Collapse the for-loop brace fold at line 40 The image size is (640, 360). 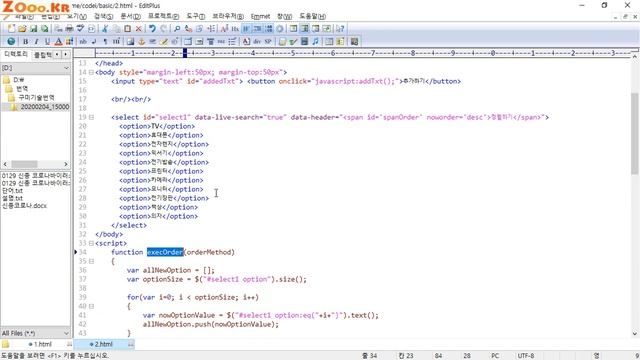(x=91, y=306)
